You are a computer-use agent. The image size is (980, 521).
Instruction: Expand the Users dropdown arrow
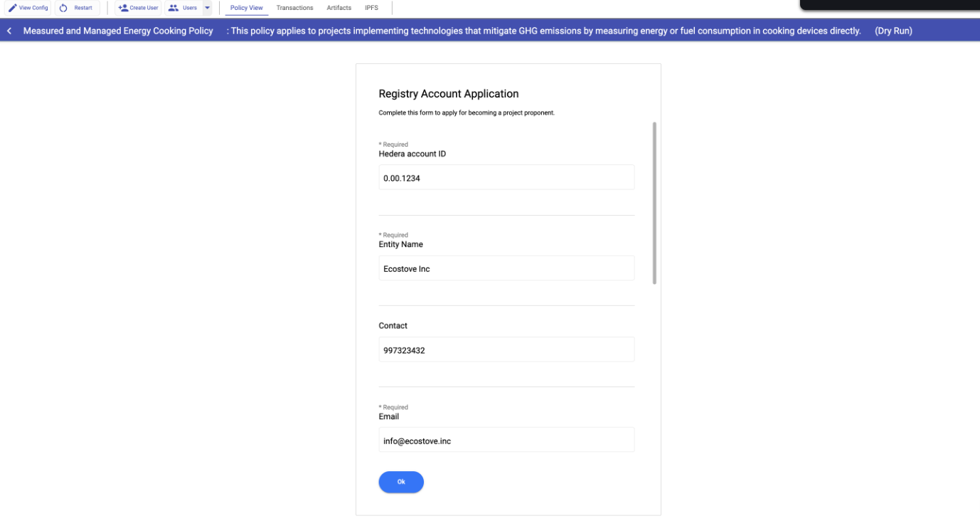click(x=207, y=8)
